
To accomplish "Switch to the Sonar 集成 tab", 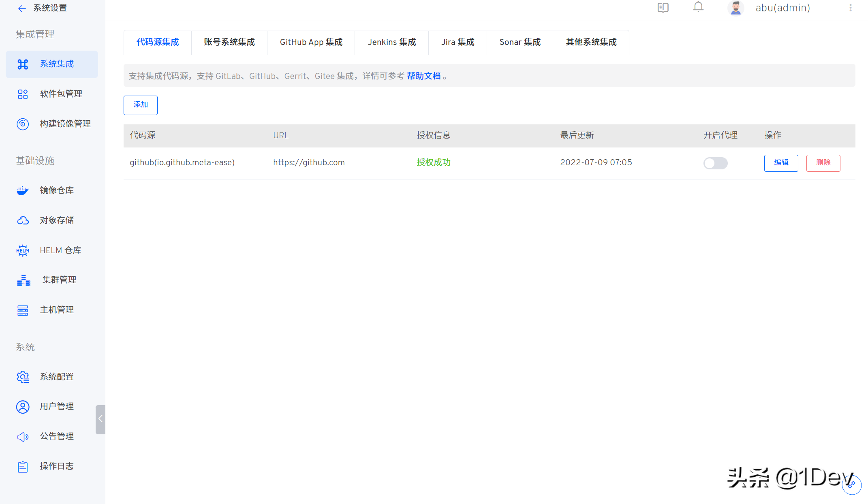I will click(x=520, y=42).
